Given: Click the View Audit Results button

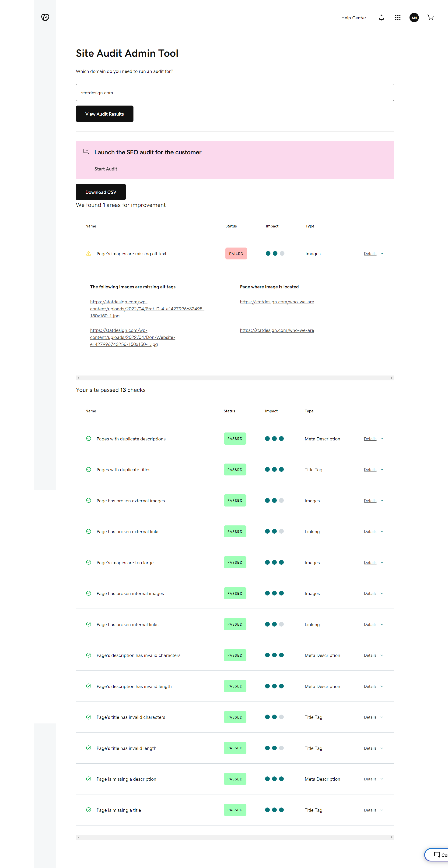Looking at the screenshot, I should (104, 114).
